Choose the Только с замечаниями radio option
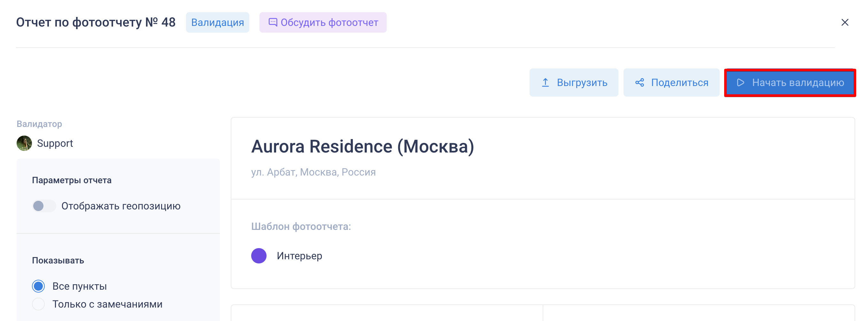 pyautogui.click(x=38, y=304)
